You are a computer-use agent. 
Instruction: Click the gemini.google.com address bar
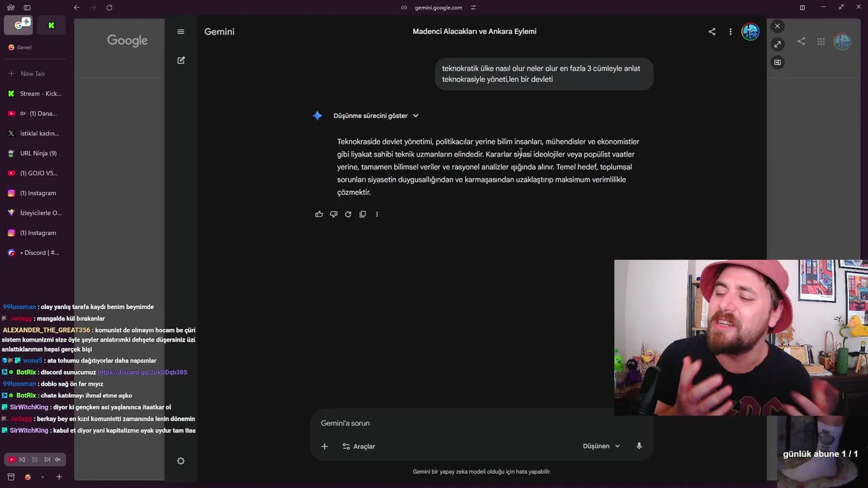[438, 7]
